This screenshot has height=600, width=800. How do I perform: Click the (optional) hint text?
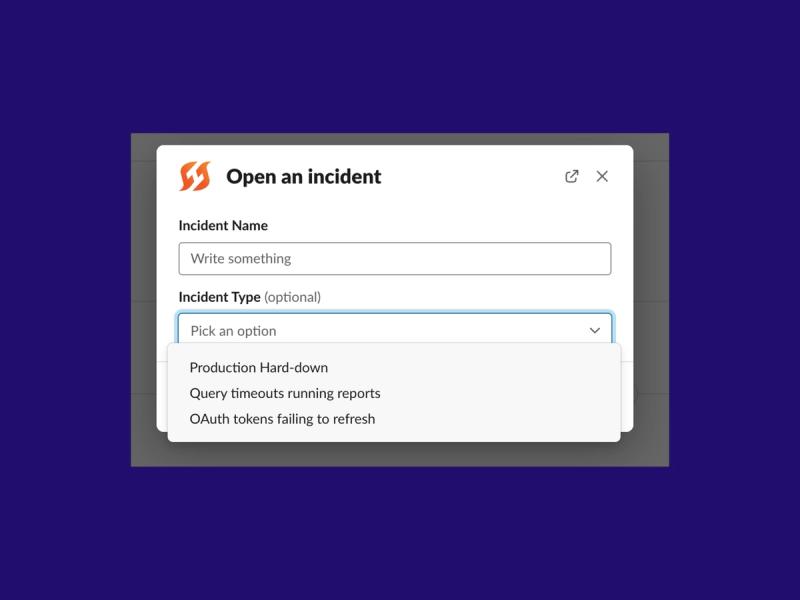292,297
